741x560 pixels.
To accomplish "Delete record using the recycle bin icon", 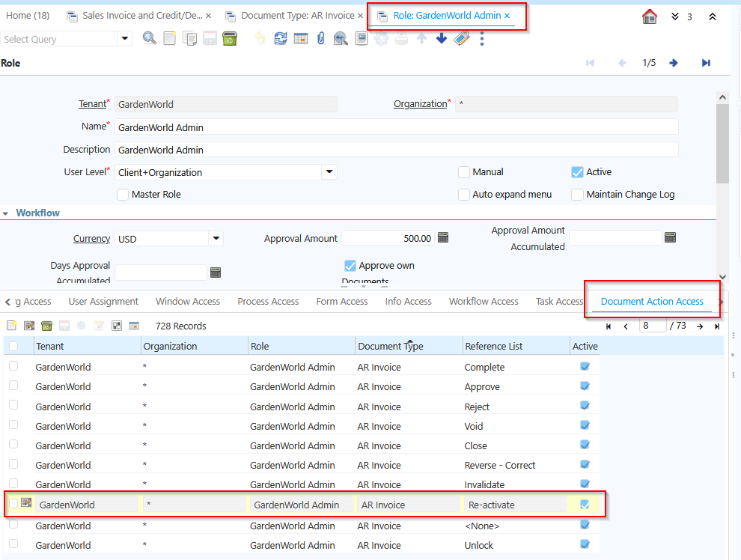I will coord(230,37).
